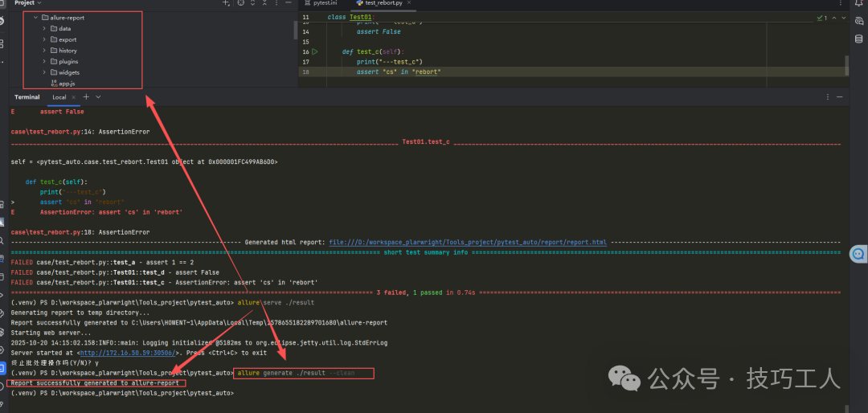Viewport: 868px width, 413px height.
Task: Add a new terminal tab with plus icon
Action: (x=86, y=97)
